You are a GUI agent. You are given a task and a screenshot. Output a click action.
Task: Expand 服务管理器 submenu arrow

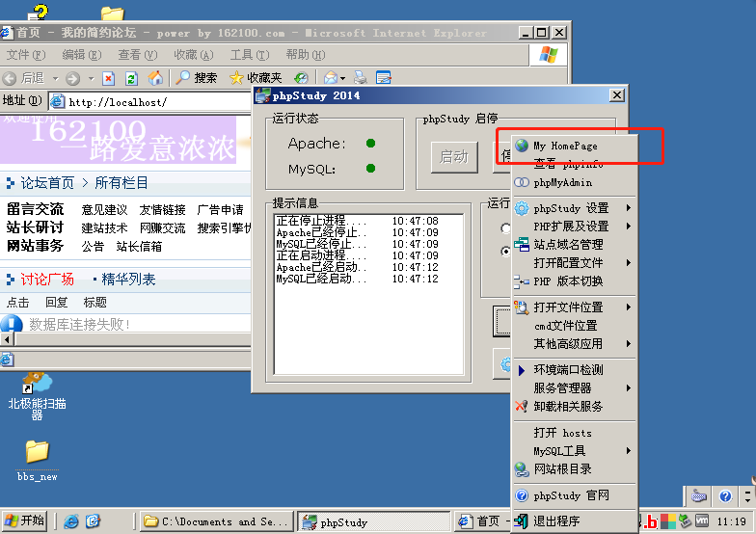click(x=629, y=387)
